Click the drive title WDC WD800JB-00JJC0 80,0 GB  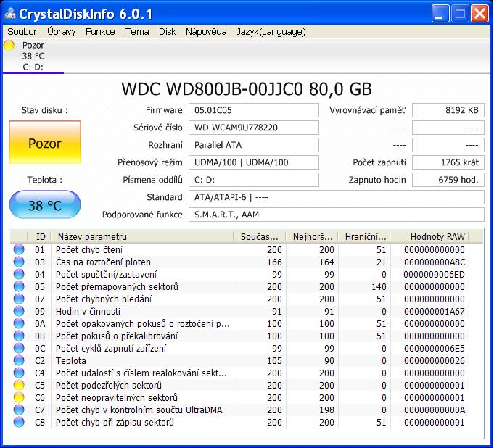247,88
